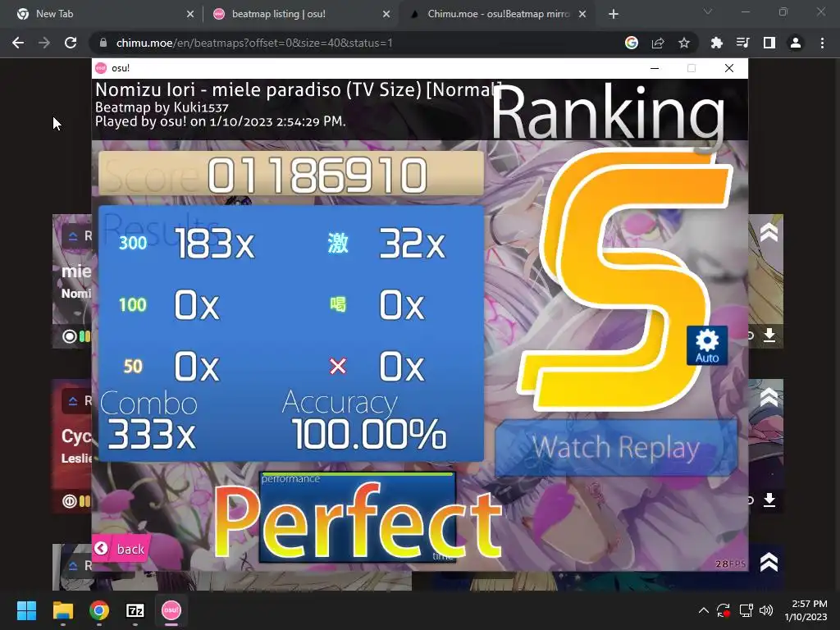The image size is (840, 630).
Task: Open the Windows Start menu
Action: [26, 610]
